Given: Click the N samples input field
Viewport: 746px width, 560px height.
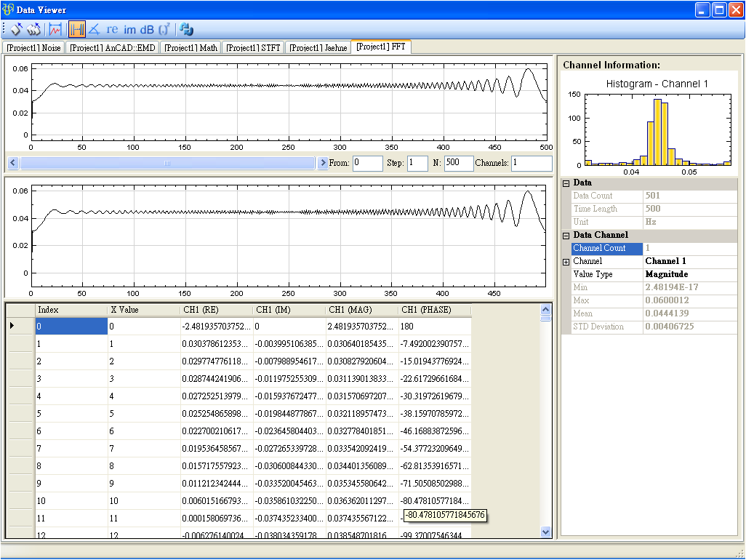Looking at the screenshot, I should (x=458, y=164).
